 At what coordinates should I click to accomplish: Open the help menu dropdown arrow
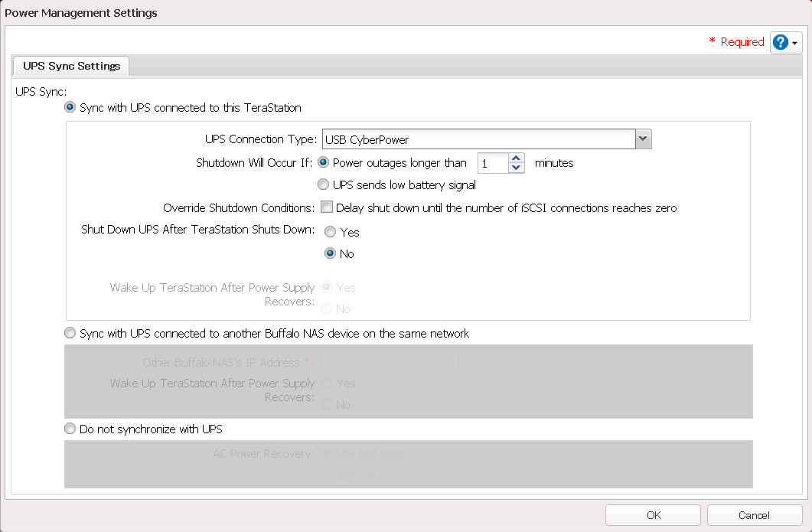795,44
